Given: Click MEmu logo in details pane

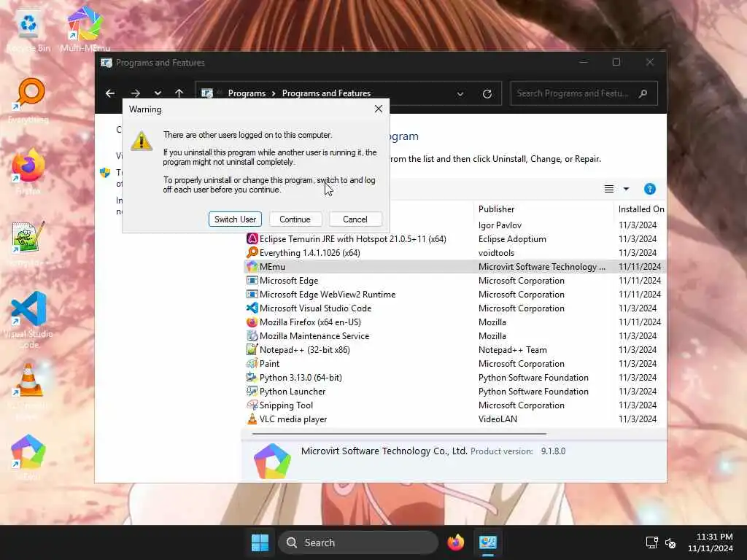Looking at the screenshot, I should pyautogui.click(x=272, y=461).
